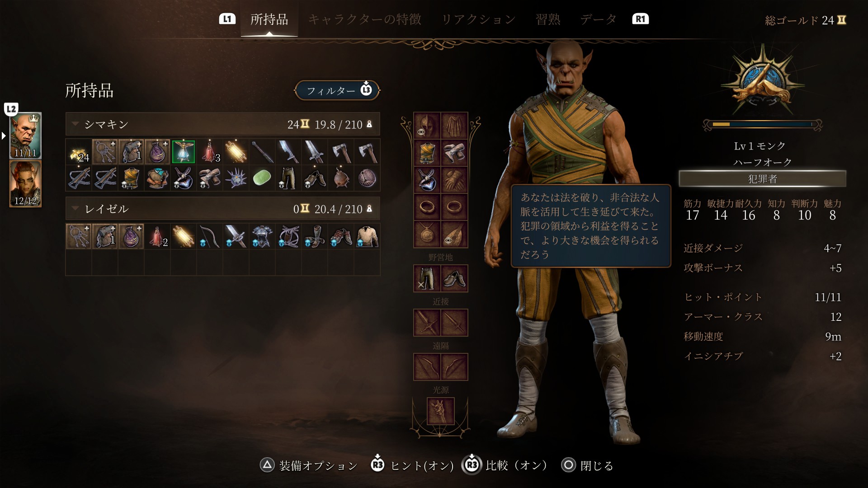This screenshot has height=488, width=868.
Task: Click the experience progress bar under class emblem
Action: (x=762, y=124)
